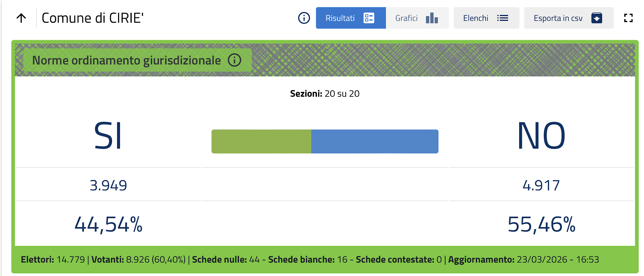This screenshot has height=276, width=644.
Task: Click the SI percentage 44,54%
Action: pos(108,224)
